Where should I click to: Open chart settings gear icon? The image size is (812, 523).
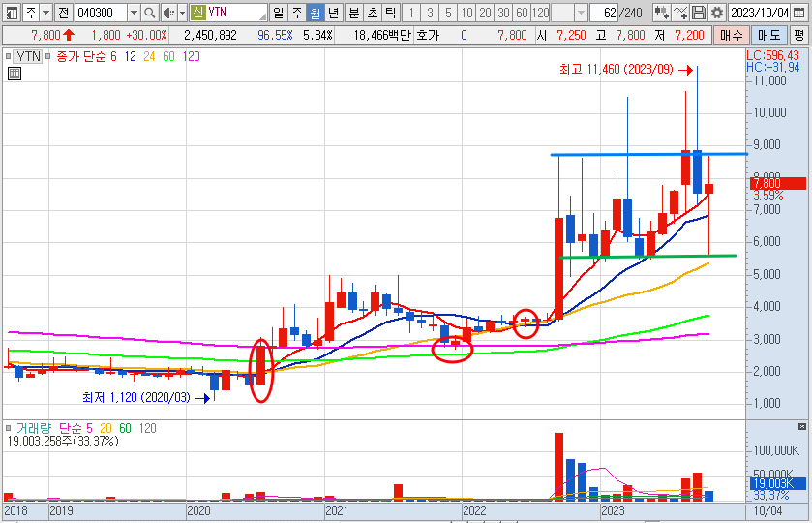tap(717, 13)
